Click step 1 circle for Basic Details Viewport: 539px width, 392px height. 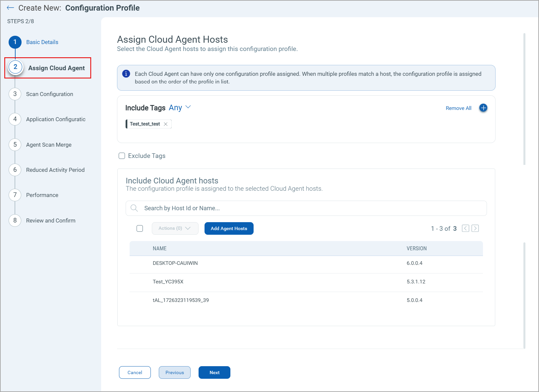pyautogui.click(x=15, y=42)
